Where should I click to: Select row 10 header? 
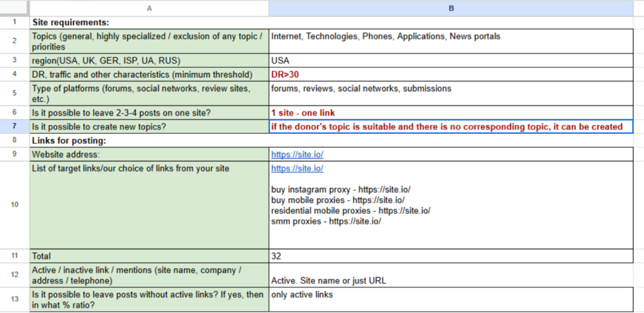pyautogui.click(x=15, y=205)
